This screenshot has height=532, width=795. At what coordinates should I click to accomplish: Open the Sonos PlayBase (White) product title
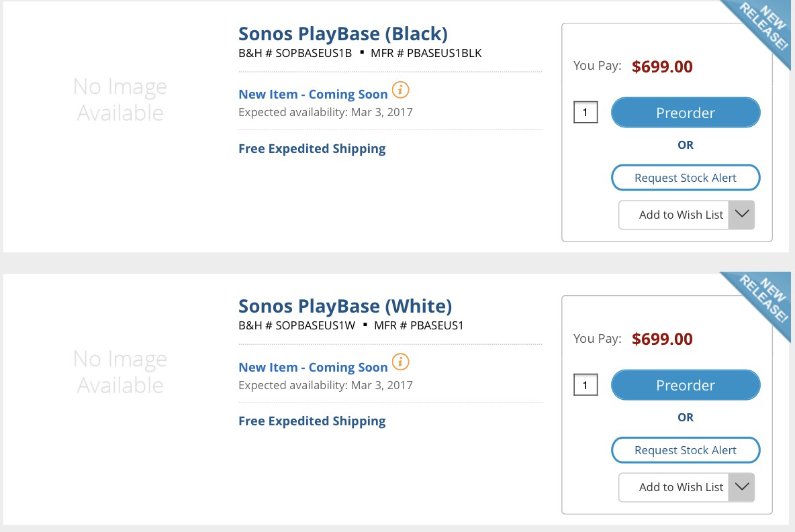click(345, 307)
